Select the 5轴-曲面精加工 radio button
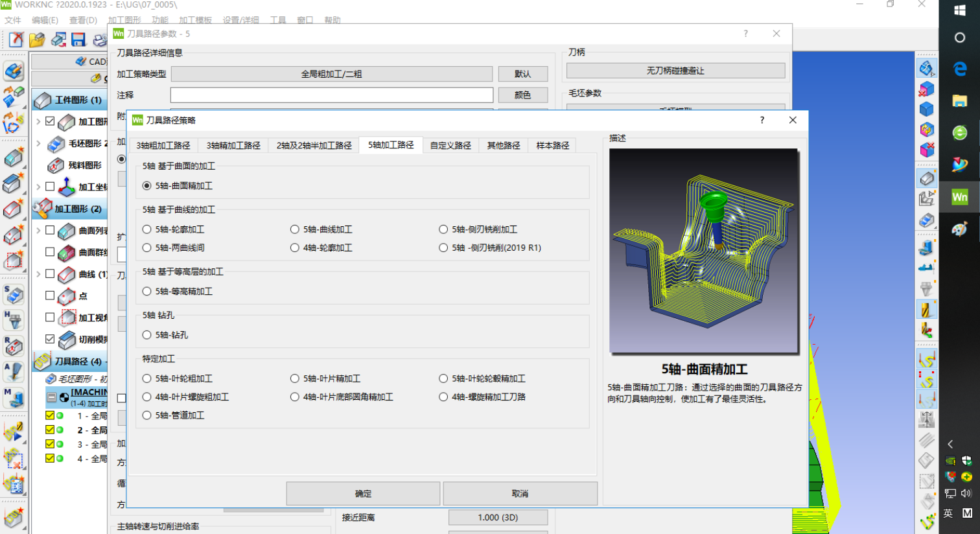This screenshot has height=534, width=980. click(x=147, y=185)
